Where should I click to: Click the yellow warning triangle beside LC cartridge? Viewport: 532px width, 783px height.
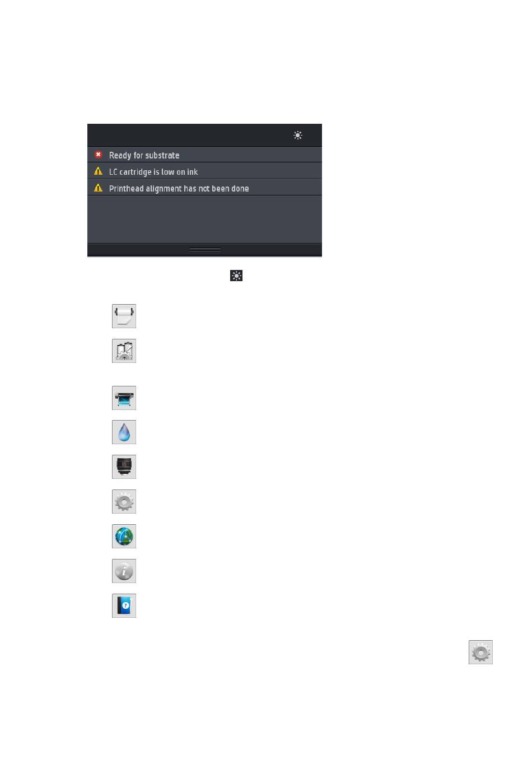pyautogui.click(x=99, y=171)
